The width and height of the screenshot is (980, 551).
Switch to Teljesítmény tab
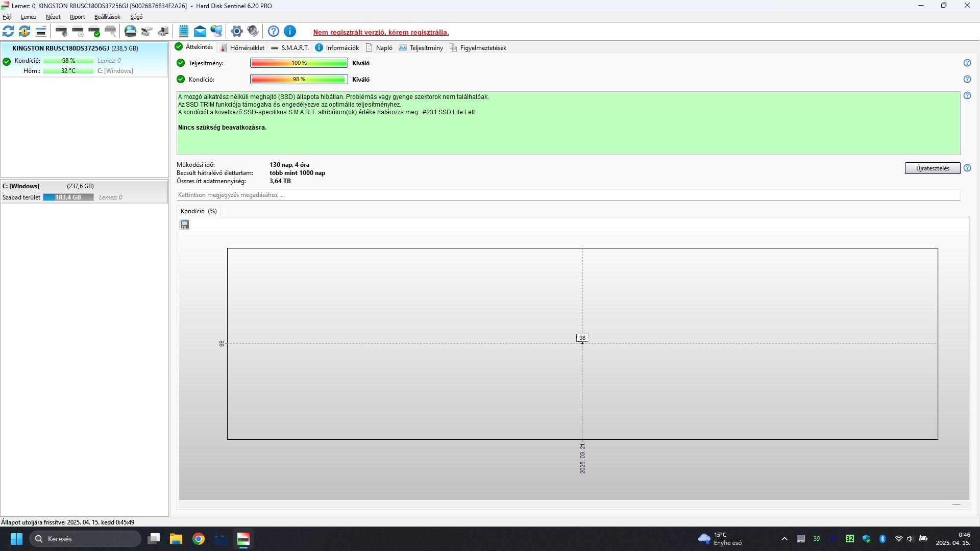coord(421,47)
